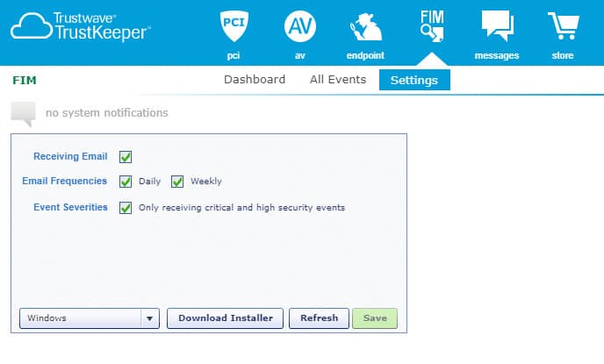This screenshot has height=364, width=604.
Task: Open the AV antivirus icon
Action: pyautogui.click(x=300, y=26)
